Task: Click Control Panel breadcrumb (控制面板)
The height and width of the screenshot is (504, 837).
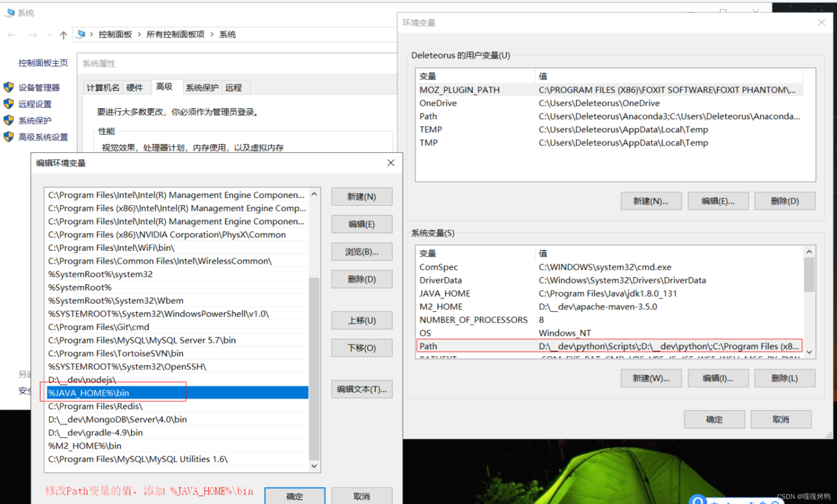Action: pyautogui.click(x=115, y=34)
